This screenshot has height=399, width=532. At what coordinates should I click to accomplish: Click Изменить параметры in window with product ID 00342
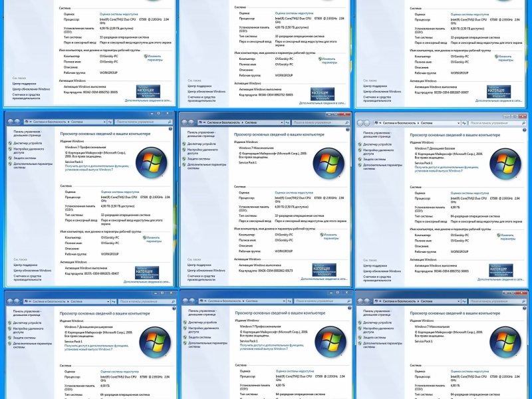coord(154,58)
